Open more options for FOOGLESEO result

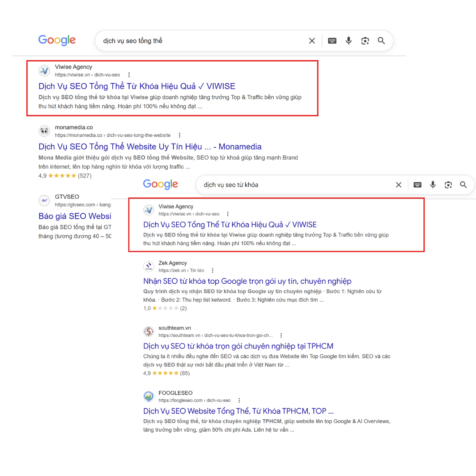click(x=239, y=400)
